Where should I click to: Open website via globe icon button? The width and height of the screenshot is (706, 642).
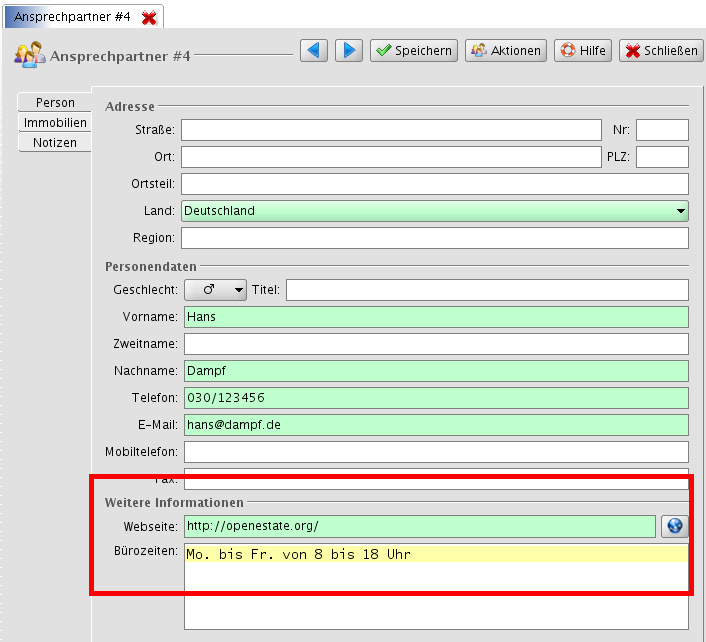tap(674, 526)
